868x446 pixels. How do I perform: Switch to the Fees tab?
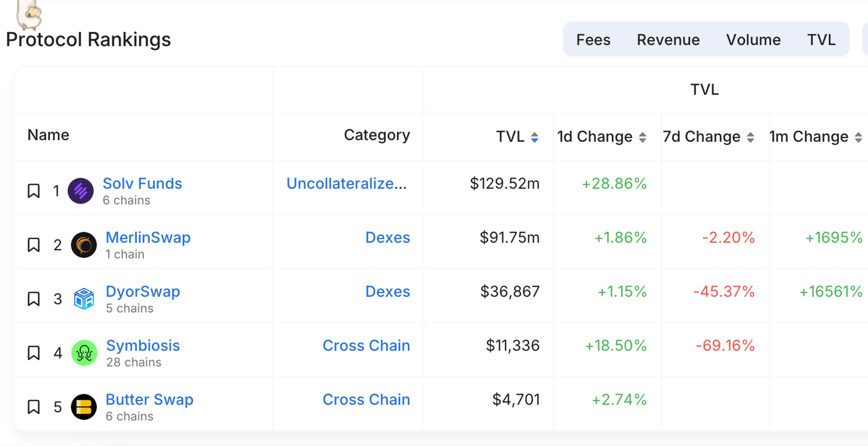pyautogui.click(x=593, y=40)
